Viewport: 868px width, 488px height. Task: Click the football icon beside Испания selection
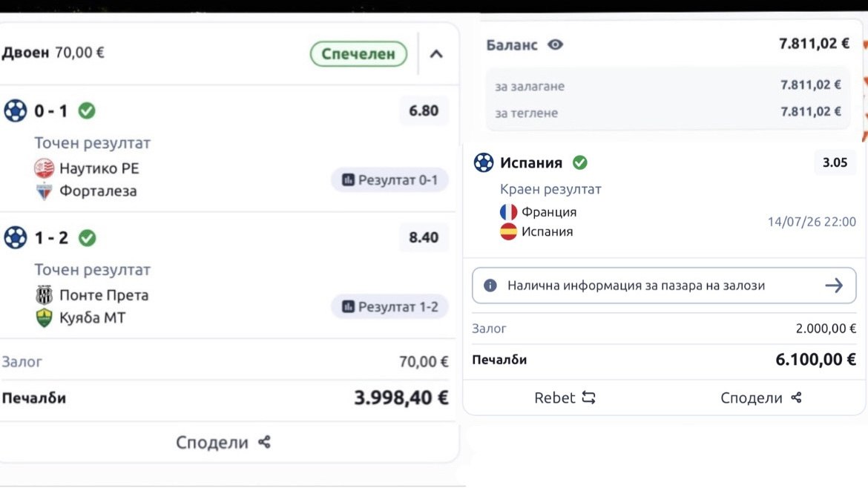tap(483, 162)
